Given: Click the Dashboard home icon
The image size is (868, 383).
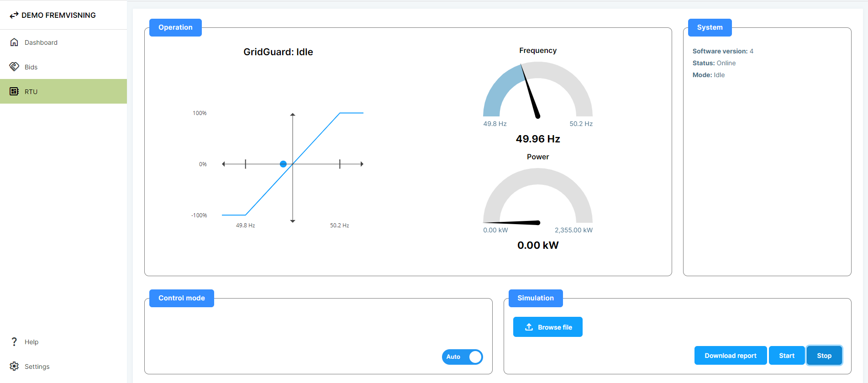Looking at the screenshot, I should (14, 42).
